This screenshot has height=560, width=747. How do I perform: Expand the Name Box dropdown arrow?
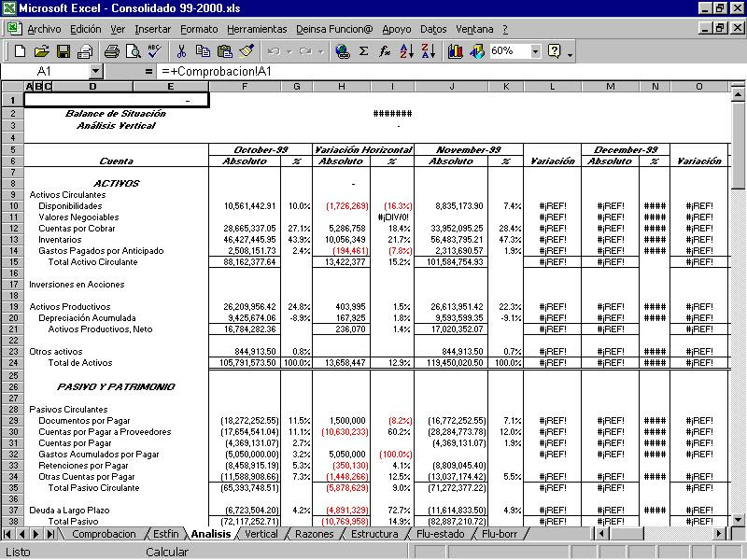[95, 72]
